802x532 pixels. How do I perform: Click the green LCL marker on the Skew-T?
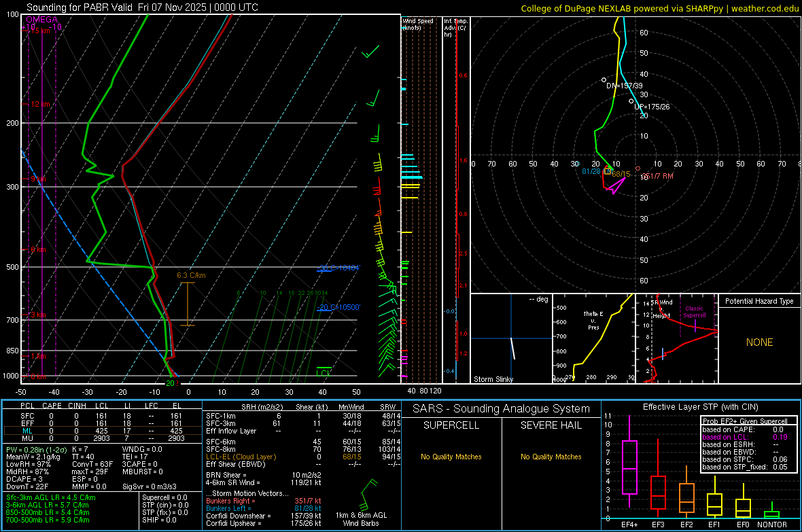point(324,372)
